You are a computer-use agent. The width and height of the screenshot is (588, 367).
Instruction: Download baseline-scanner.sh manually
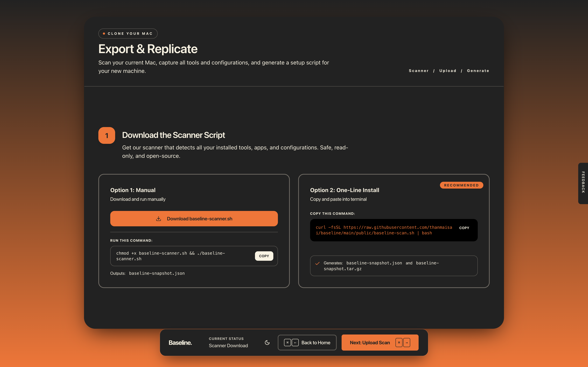coord(194,218)
